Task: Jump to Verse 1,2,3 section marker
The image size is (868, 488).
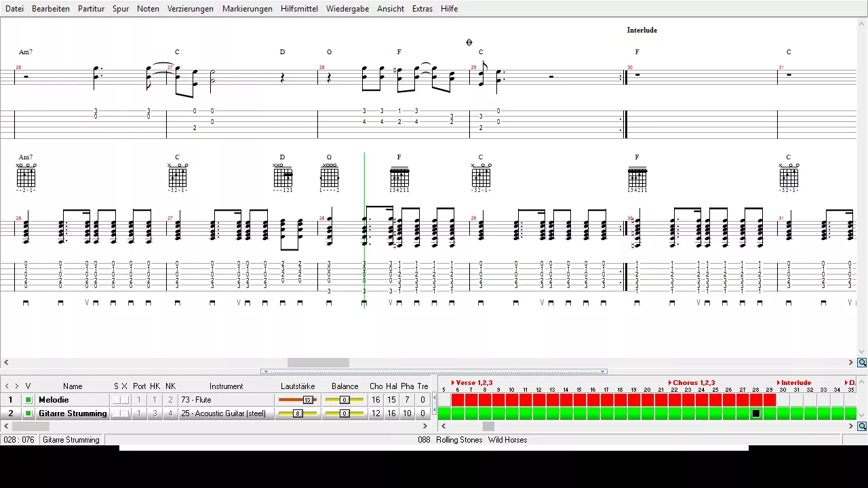Action: (x=472, y=383)
